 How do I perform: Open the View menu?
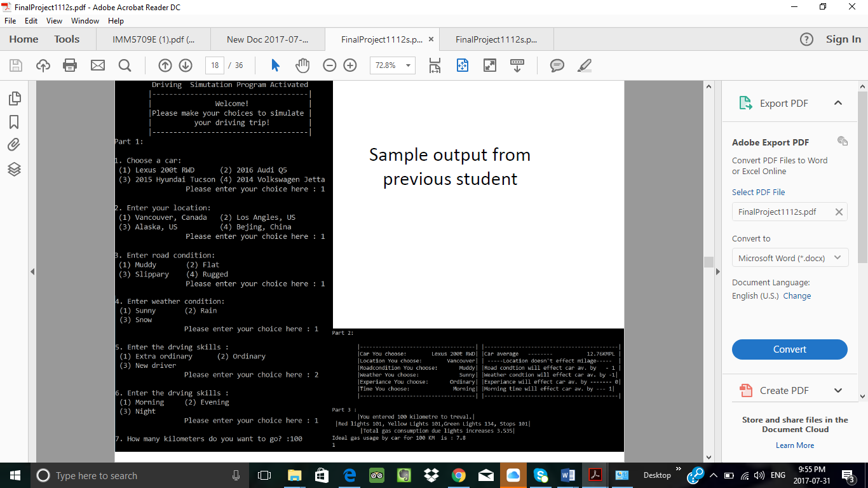click(54, 21)
